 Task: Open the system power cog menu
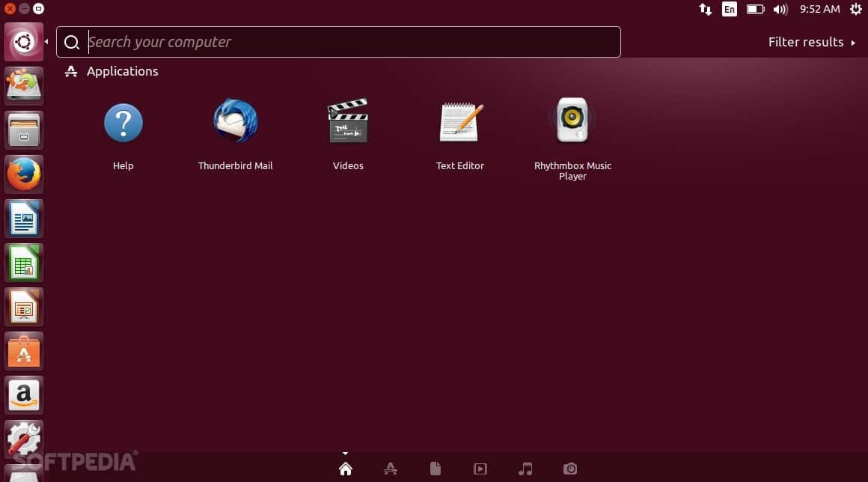click(x=855, y=9)
